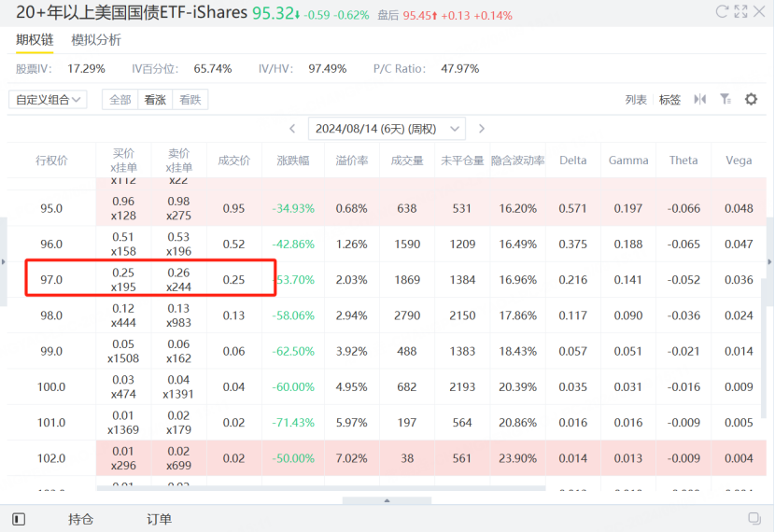Sort by 涨跌幅 column header
The width and height of the screenshot is (775, 532).
[x=293, y=161]
